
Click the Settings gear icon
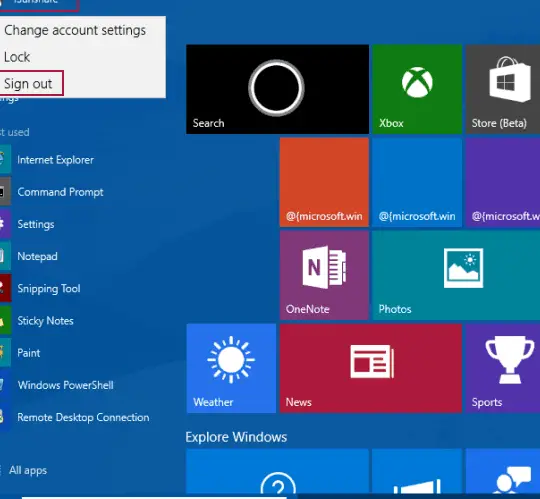pos(5,224)
